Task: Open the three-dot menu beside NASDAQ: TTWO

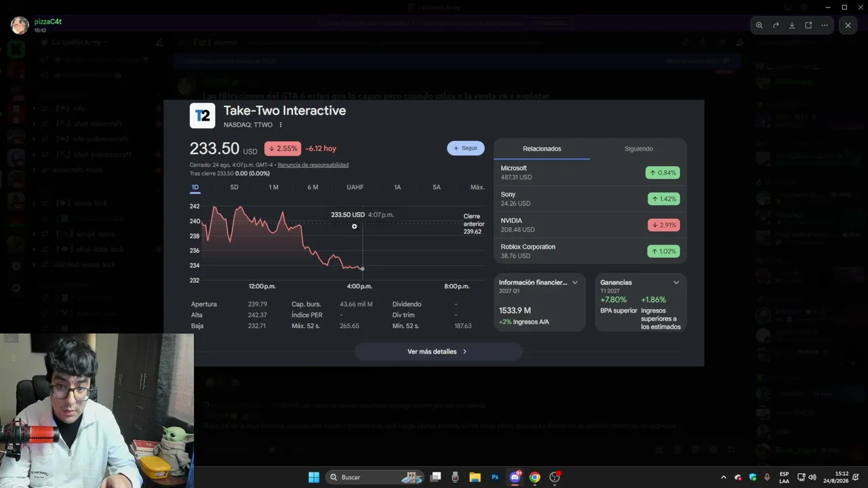Action: [x=281, y=125]
